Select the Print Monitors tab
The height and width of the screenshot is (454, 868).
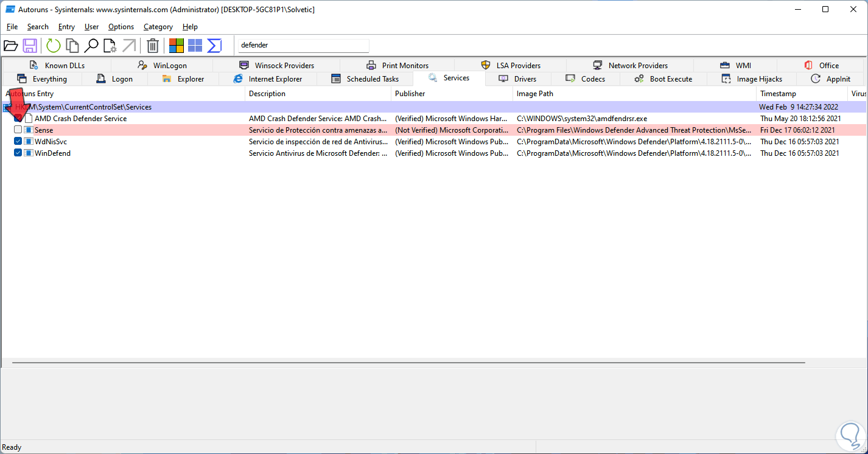click(397, 65)
